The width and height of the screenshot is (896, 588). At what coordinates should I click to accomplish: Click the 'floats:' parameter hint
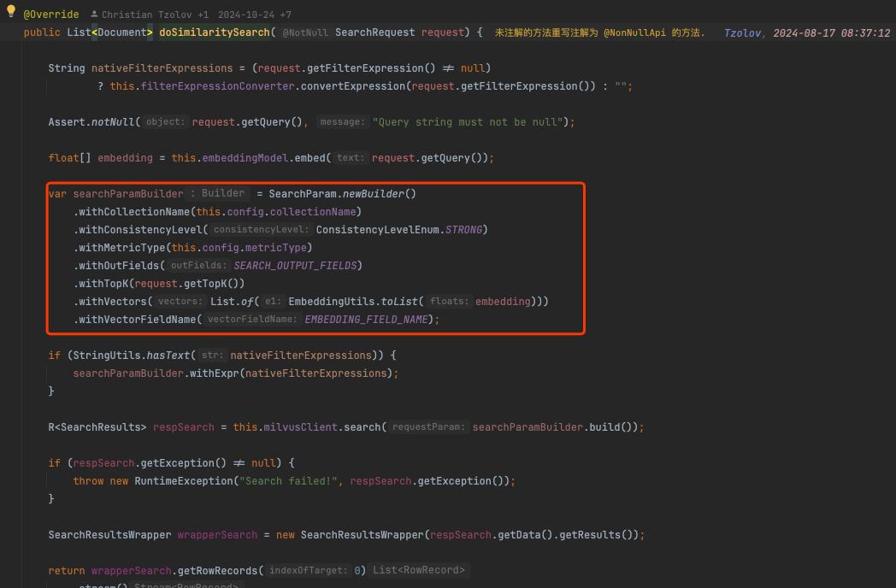[449, 301]
